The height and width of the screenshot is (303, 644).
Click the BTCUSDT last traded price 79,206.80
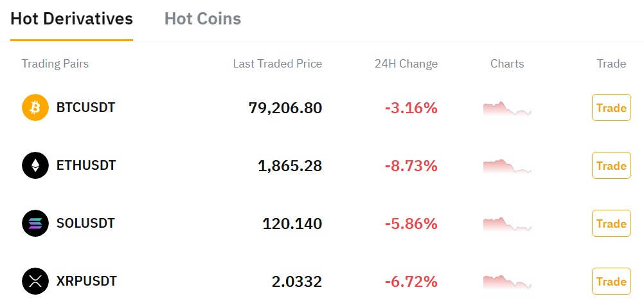pyautogui.click(x=285, y=108)
